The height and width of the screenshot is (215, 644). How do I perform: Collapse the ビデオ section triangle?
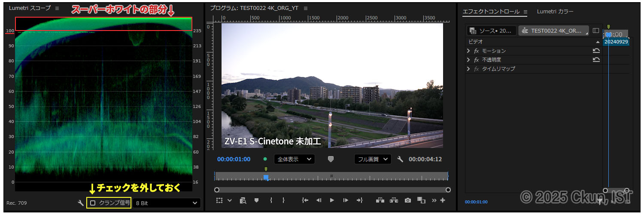tap(598, 42)
